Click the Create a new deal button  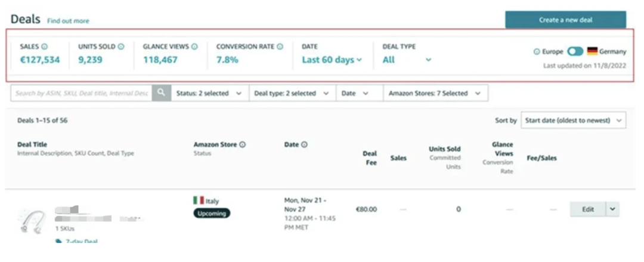pyautogui.click(x=565, y=20)
